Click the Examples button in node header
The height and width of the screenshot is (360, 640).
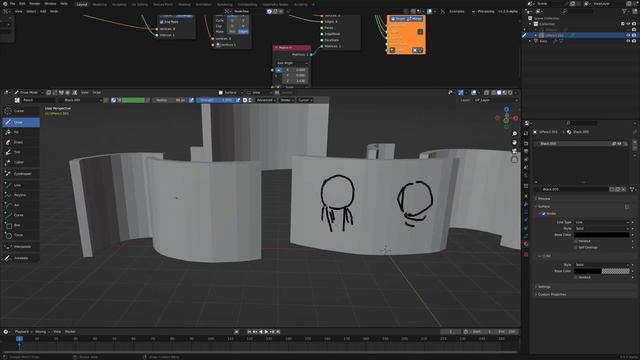(456, 11)
